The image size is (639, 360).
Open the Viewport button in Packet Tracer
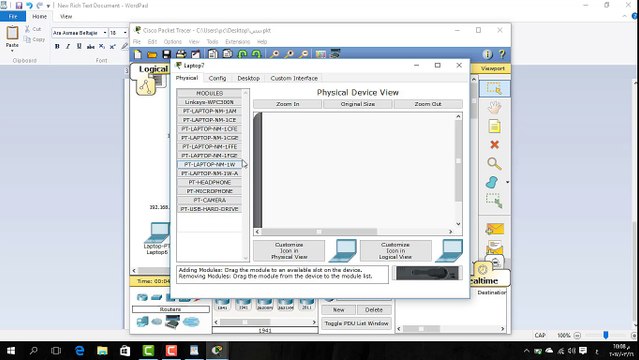(x=492, y=68)
